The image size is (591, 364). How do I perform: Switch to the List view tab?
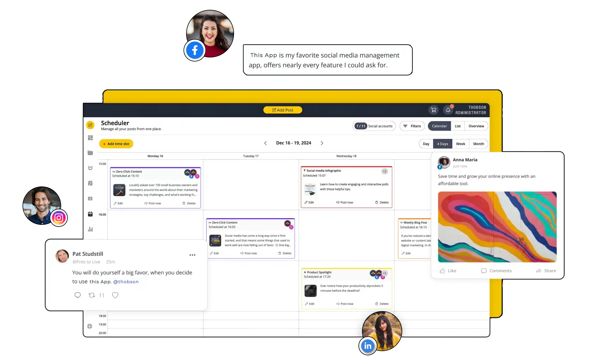click(x=458, y=126)
